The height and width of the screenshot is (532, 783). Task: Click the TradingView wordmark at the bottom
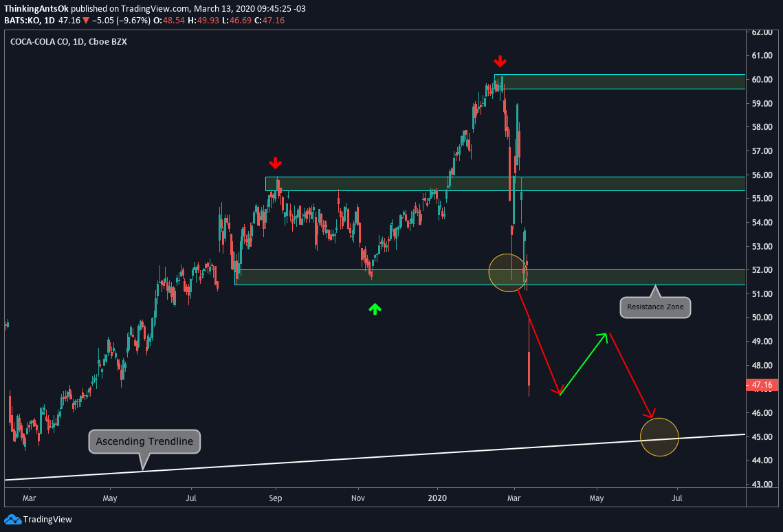47,520
